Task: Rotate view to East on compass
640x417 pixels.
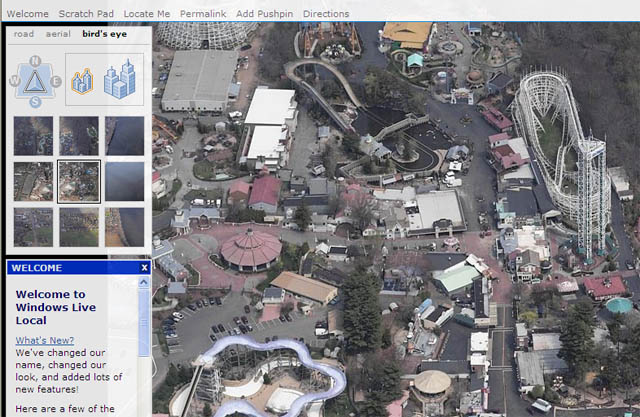Action: pos(56,82)
